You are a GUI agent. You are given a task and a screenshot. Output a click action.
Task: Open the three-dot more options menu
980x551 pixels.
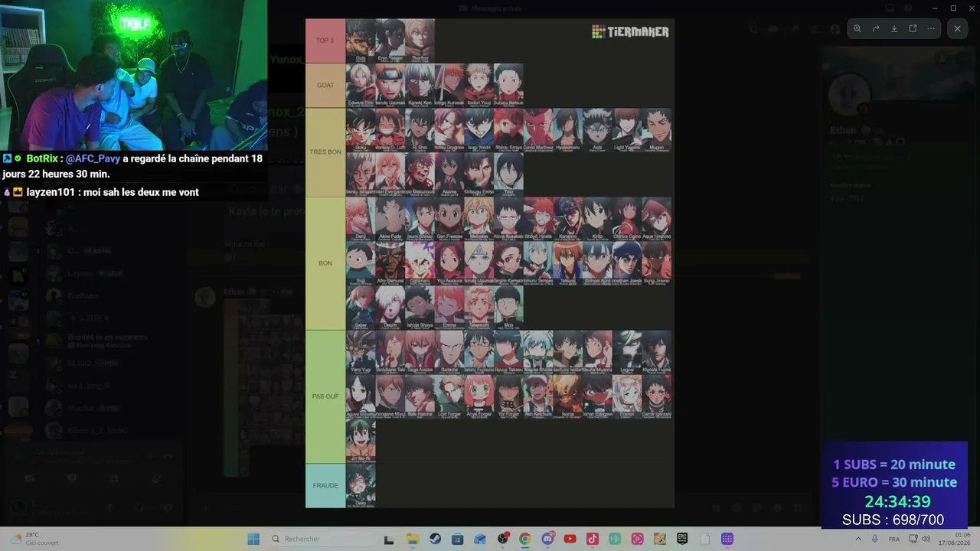931,28
